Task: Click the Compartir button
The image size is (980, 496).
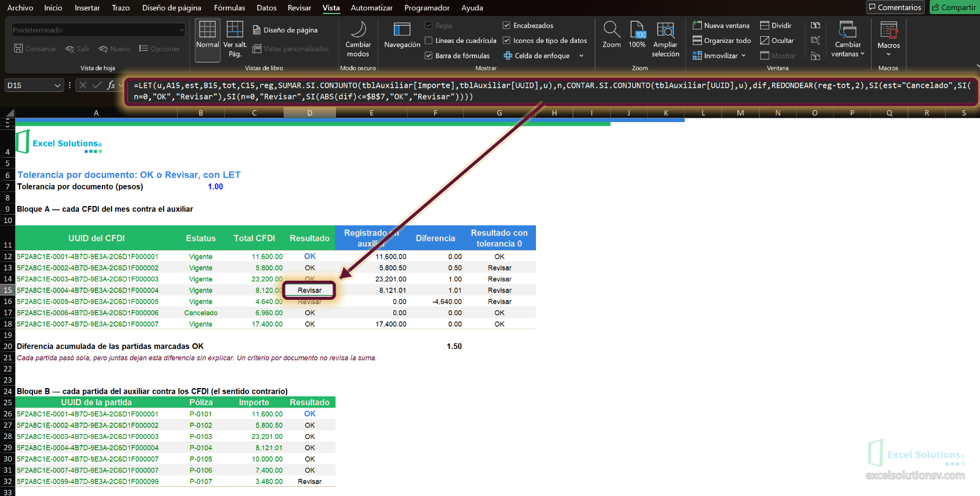Action: (954, 7)
